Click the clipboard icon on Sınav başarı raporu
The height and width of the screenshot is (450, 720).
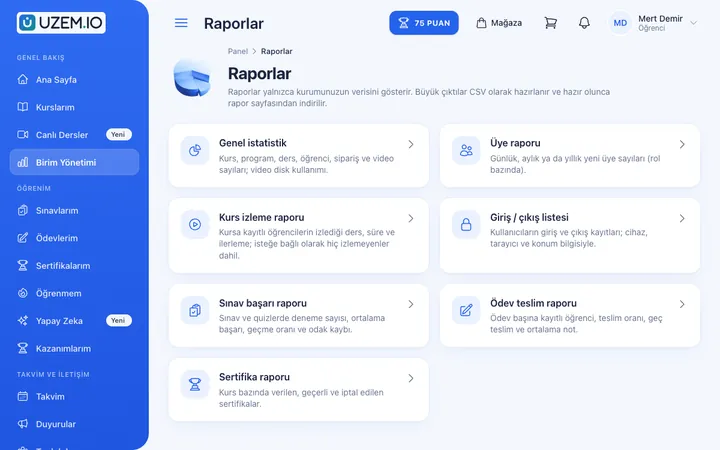pos(195,310)
